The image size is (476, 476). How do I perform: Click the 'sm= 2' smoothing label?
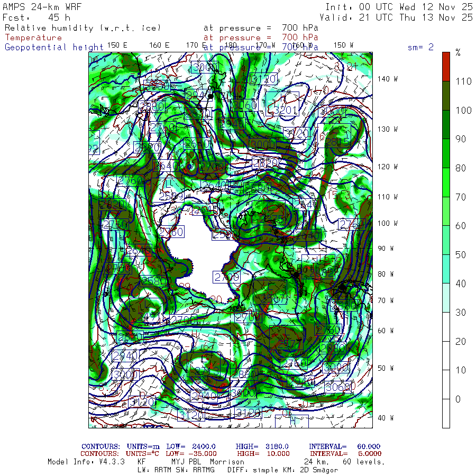420,47
